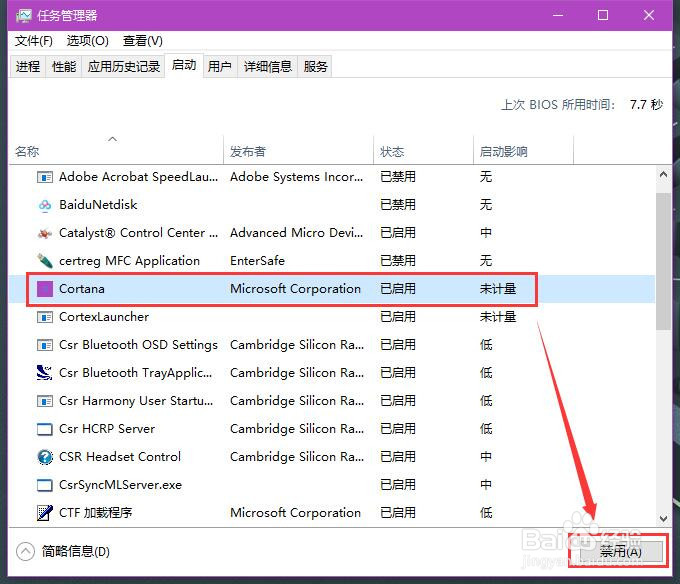Click CSR Headset Control's 中 impact cell
This screenshot has height=584, width=680.
pyautogui.click(x=486, y=457)
